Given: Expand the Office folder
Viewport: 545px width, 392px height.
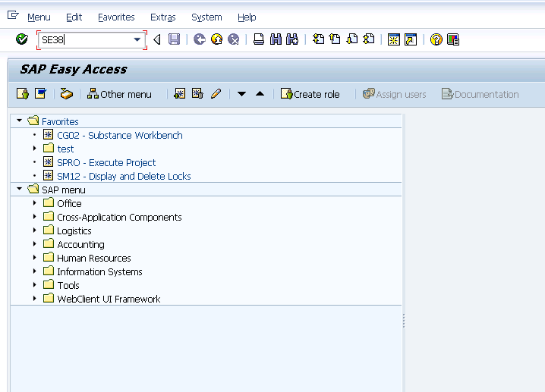Looking at the screenshot, I should pyautogui.click(x=34, y=202).
